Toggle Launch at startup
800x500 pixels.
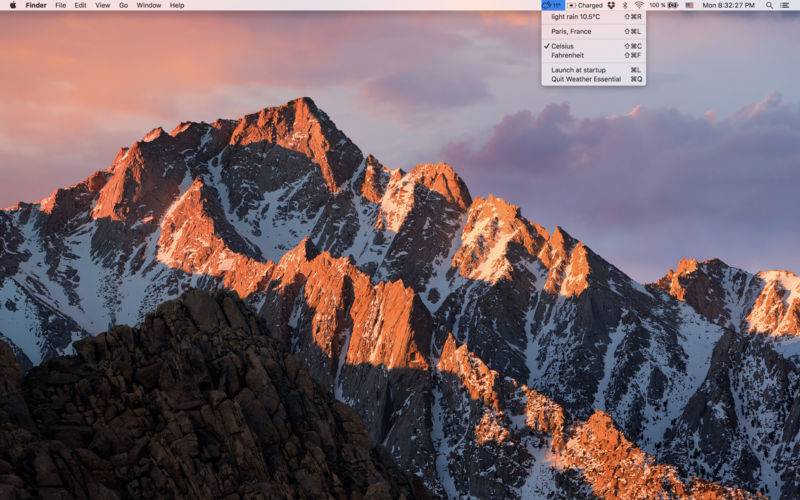pyautogui.click(x=593, y=70)
